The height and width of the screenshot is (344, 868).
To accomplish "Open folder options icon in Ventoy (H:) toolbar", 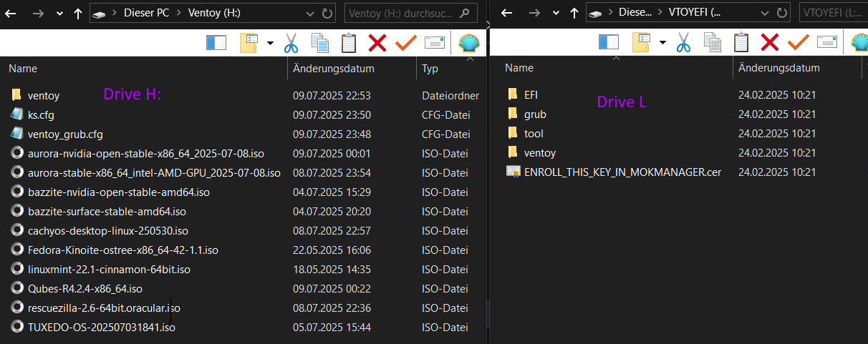I will (x=249, y=43).
